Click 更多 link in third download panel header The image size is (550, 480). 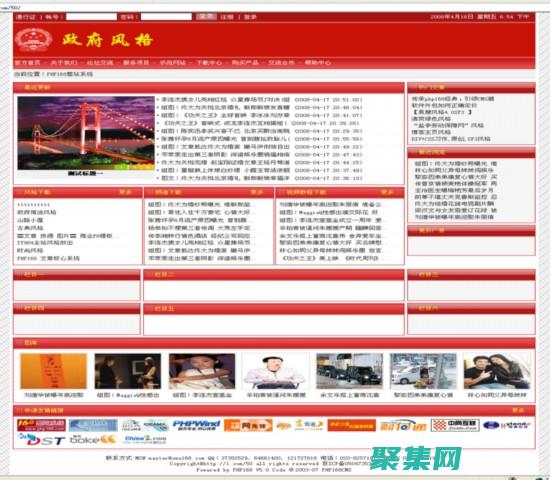coord(387,192)
